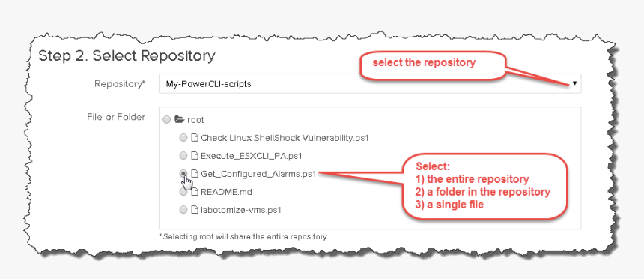Click the Step 2. Select Repository heading
The height and width of the screenshot is (279, 644).
(127, 56)
